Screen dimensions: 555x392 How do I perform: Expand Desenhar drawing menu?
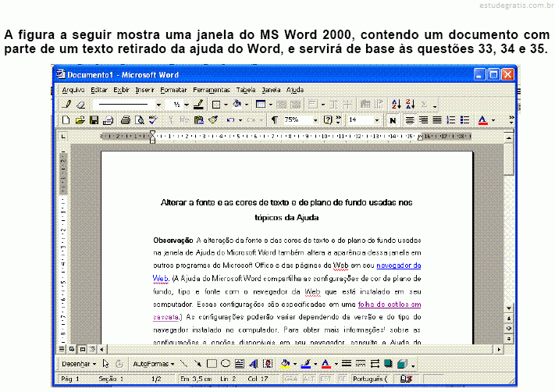click(x=79, y=364)
